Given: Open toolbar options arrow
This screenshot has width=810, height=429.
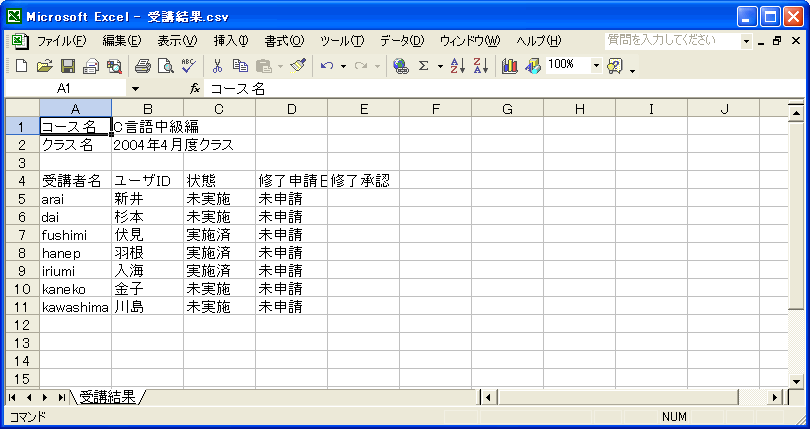Looking at the screenshot, I should 632,70.
